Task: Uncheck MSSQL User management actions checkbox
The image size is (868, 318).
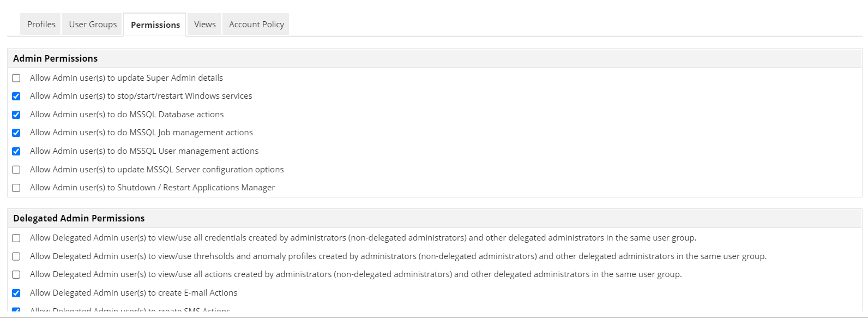Action: (x=16, y=151)
